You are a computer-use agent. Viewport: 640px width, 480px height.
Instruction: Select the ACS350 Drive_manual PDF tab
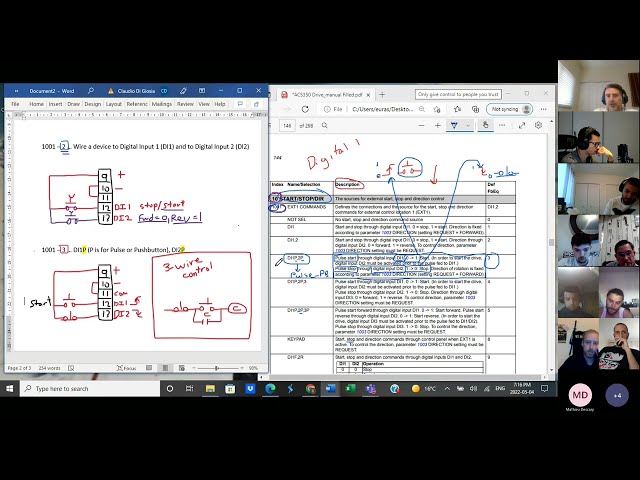pos(325,95)
